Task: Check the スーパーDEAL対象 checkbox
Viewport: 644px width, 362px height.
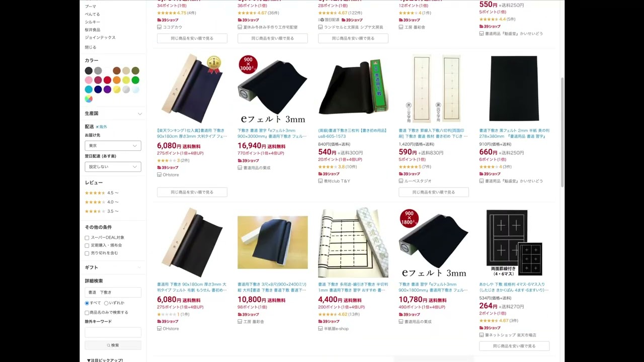Action: 87,238
